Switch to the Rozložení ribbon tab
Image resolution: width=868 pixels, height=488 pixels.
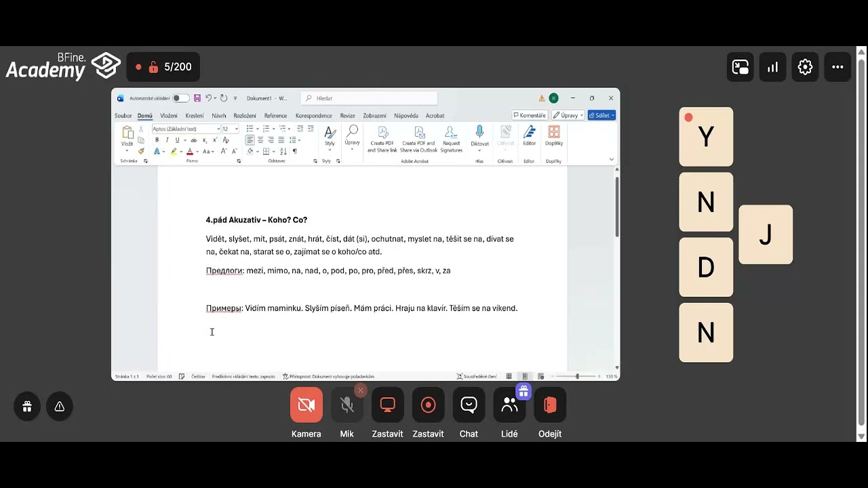click(x=245, y=116)
